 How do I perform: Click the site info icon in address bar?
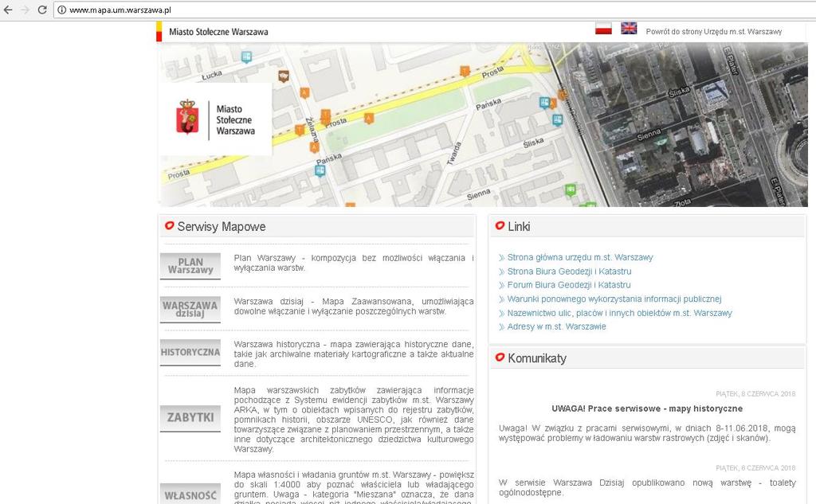coord(62,10)
